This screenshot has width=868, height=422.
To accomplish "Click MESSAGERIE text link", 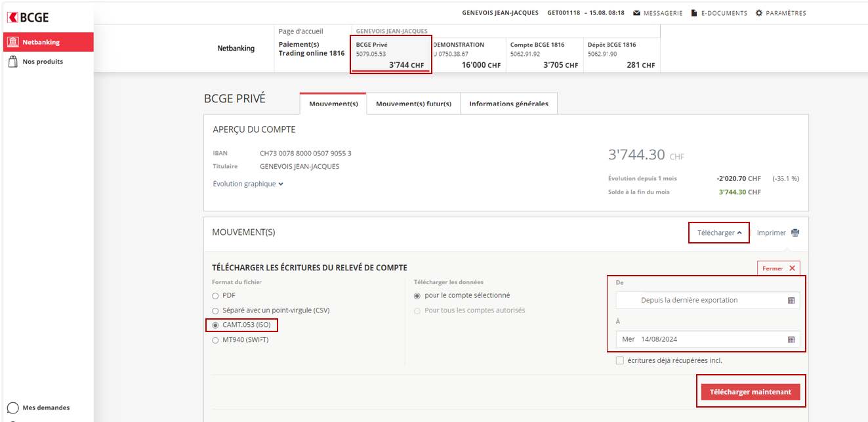I will 663,13.
